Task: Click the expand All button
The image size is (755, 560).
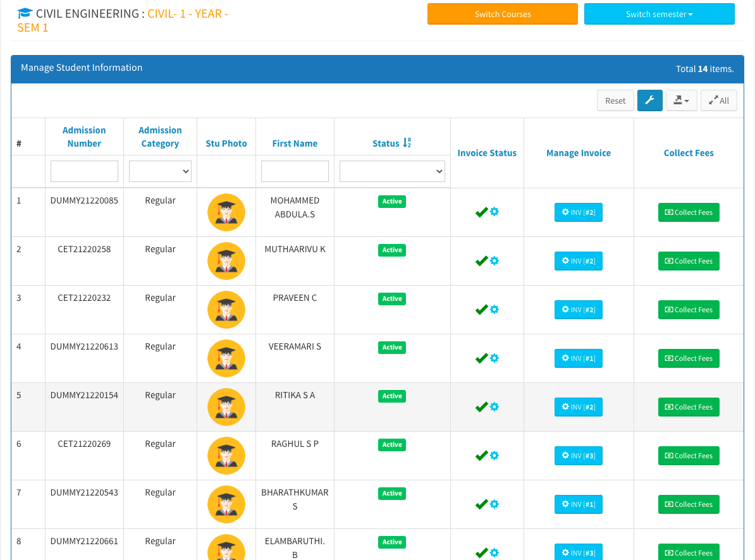Action: [718, 100]
